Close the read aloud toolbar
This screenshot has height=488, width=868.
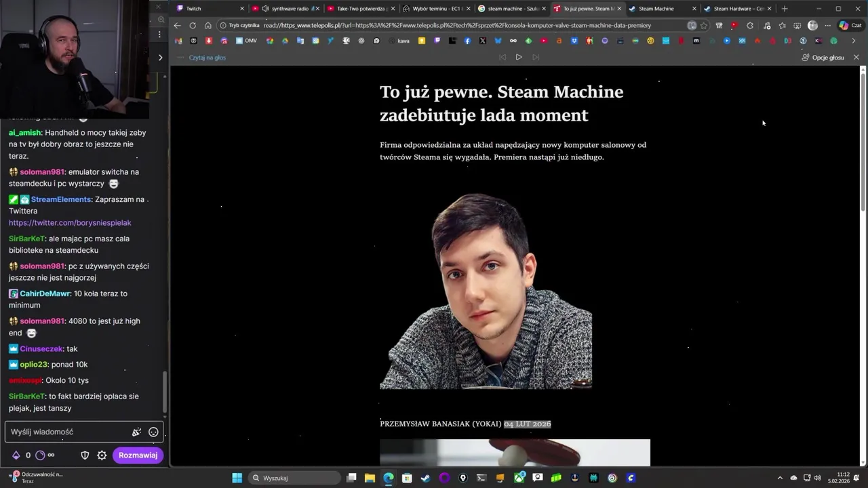click(x=856, y=57)
